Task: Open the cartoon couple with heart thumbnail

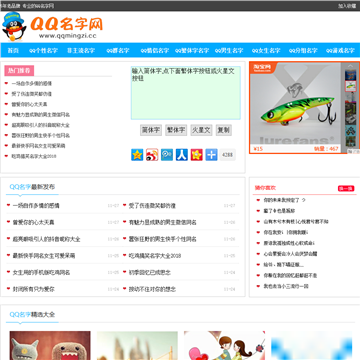Action: 225,345
